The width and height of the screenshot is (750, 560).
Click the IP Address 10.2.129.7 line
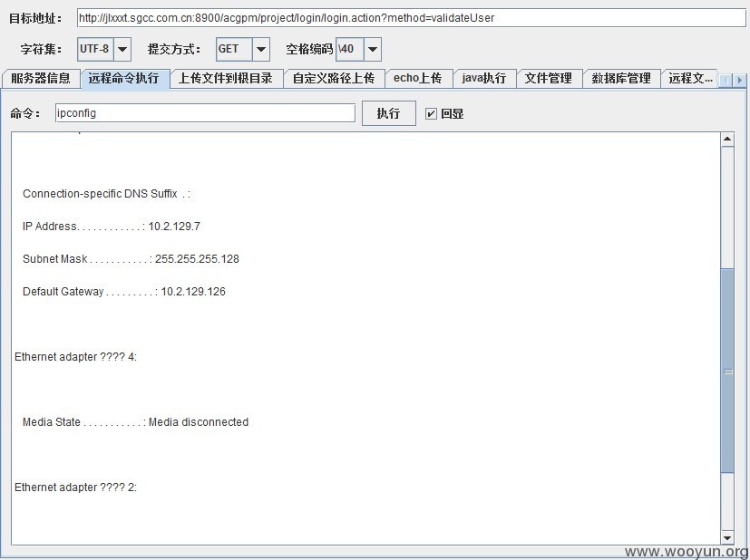coord(111,227)
